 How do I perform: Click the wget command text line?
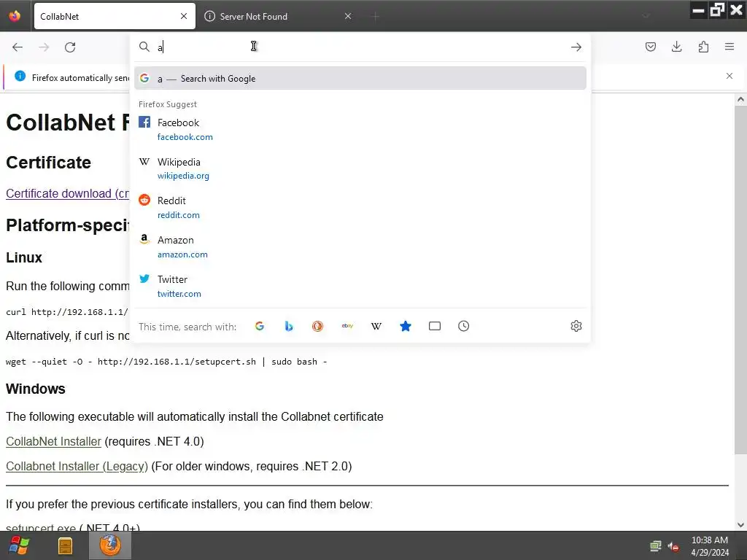[166, 362]
